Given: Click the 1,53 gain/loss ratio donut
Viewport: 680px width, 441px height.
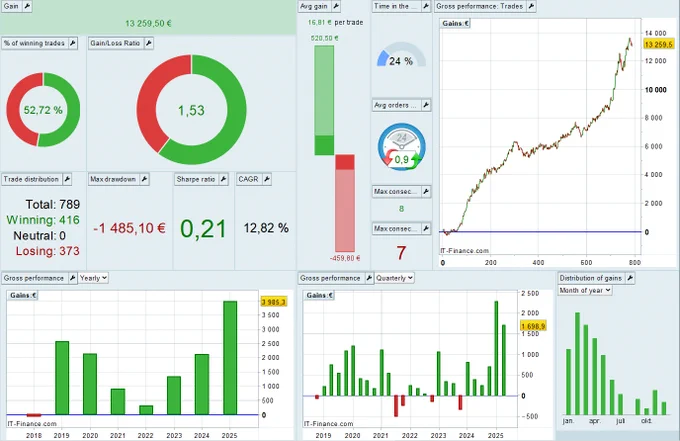Looking at the screenshot, I should point(191,110).
